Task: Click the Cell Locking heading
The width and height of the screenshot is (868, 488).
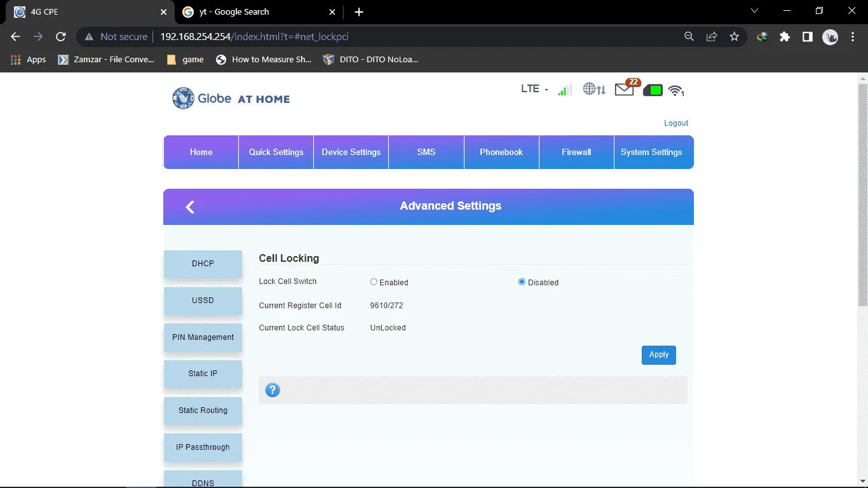Action: tap(288, 258)
